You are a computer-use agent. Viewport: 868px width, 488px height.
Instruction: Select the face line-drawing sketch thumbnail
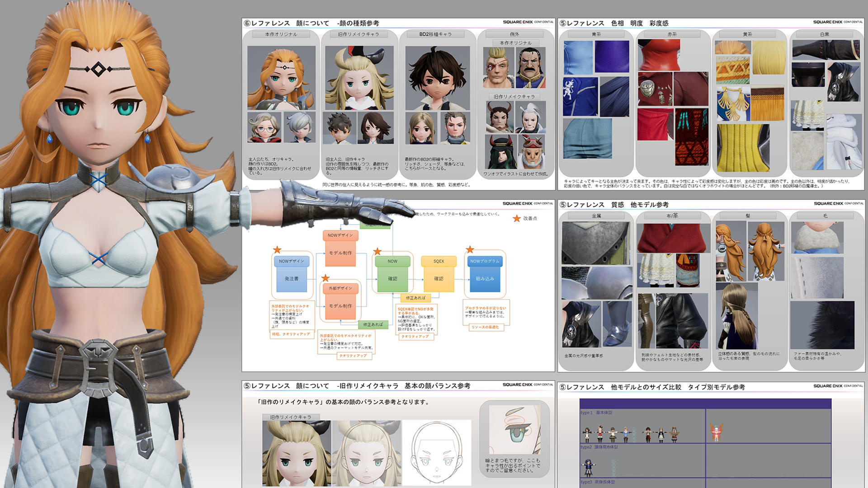pos(437,453)
